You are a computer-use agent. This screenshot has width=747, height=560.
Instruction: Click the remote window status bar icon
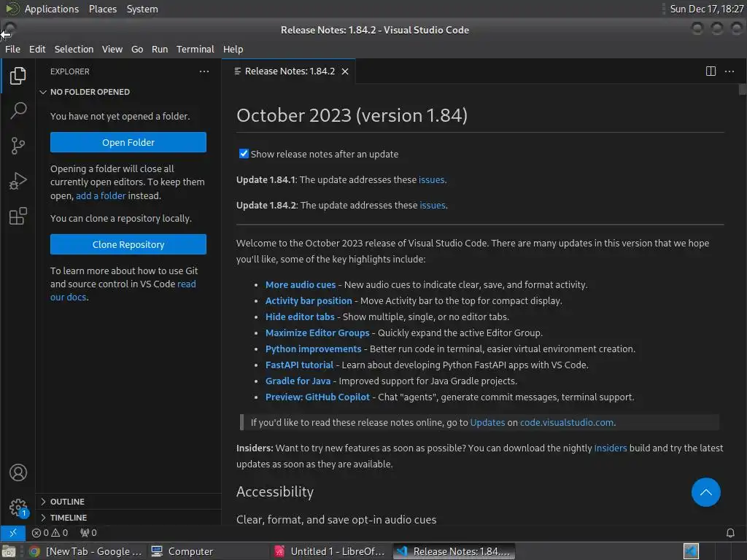(13, 533)
